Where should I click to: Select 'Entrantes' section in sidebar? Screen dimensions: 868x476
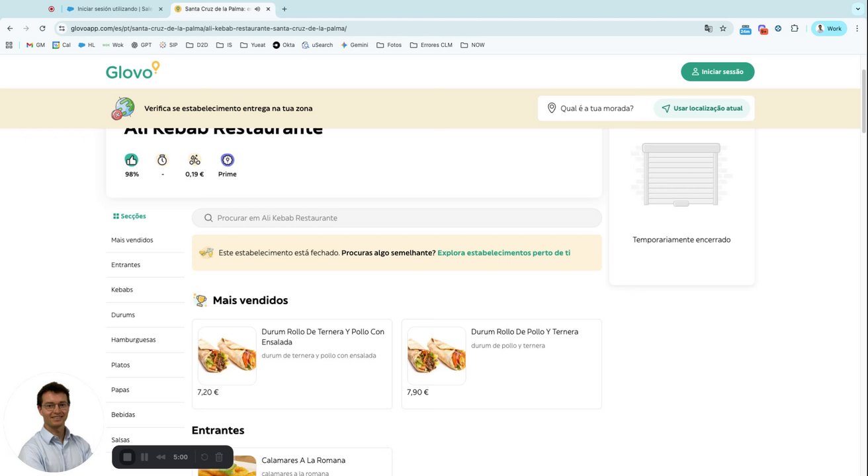[126, 265]
